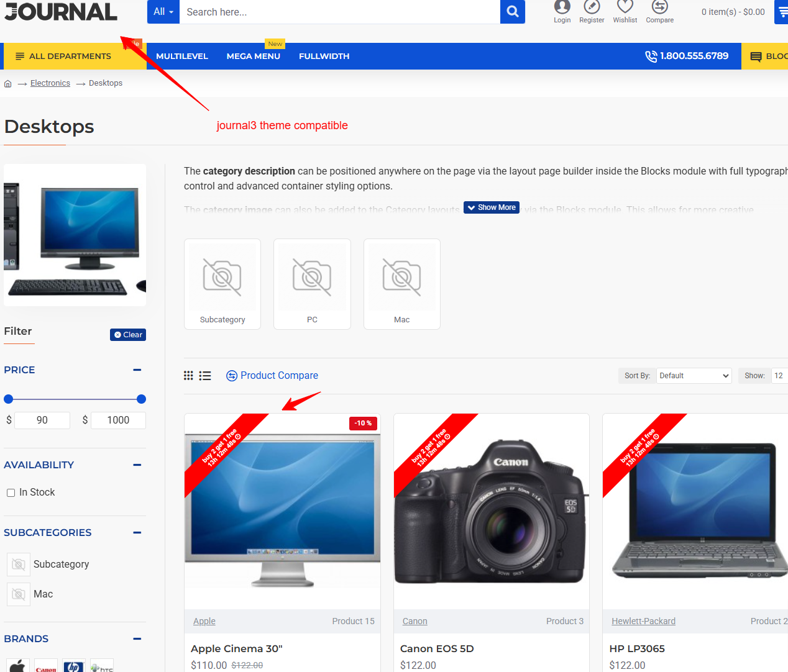Click the HTC brand logo filter
The image size is (788, 672).
(102, 666)
